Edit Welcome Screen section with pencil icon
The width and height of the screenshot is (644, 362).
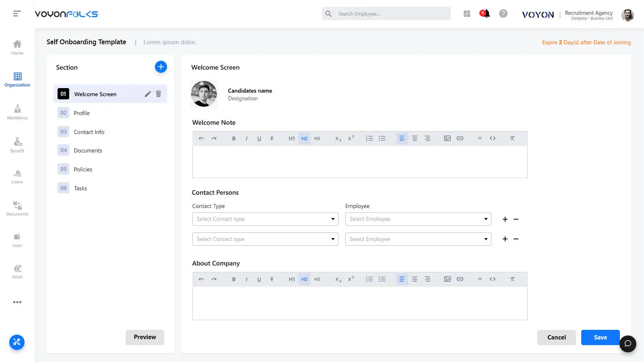click(148, 94)
